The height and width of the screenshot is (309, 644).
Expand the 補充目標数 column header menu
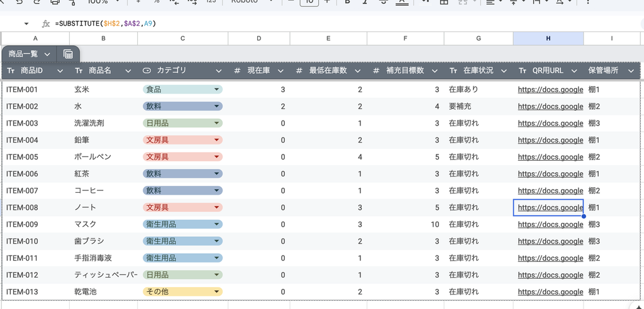coord(435,71)
